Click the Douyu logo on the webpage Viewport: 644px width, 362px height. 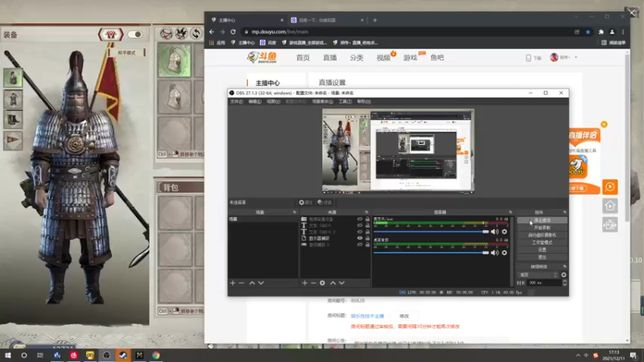262,57
